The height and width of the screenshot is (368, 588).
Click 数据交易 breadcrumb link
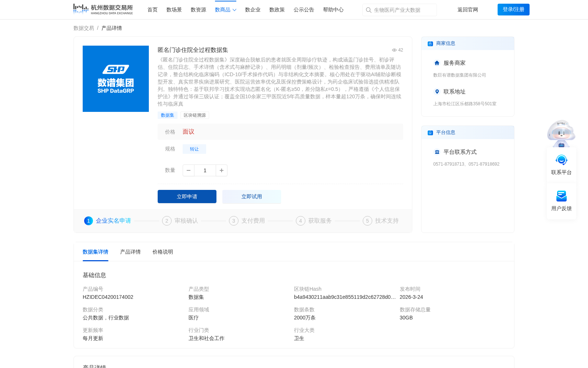pos(84,28)
